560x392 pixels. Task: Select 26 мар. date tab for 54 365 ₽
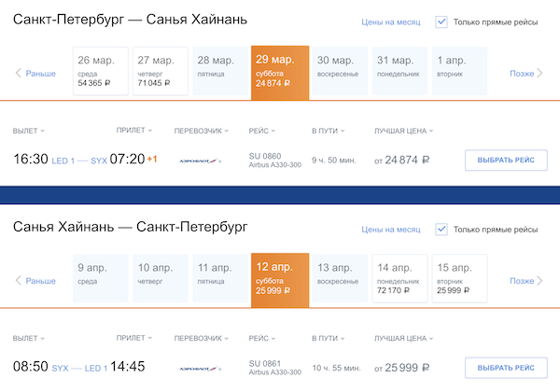(x=100, y=70)
